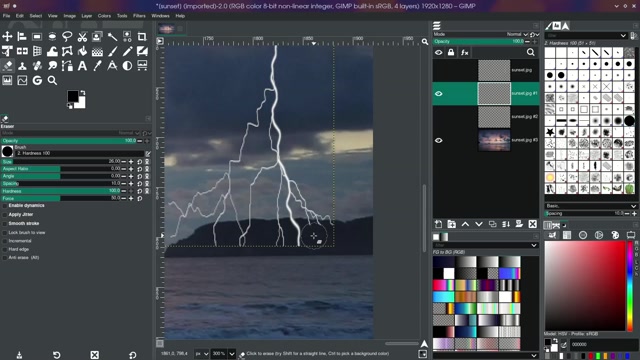Swap foreground and background colors

point(83,93)
